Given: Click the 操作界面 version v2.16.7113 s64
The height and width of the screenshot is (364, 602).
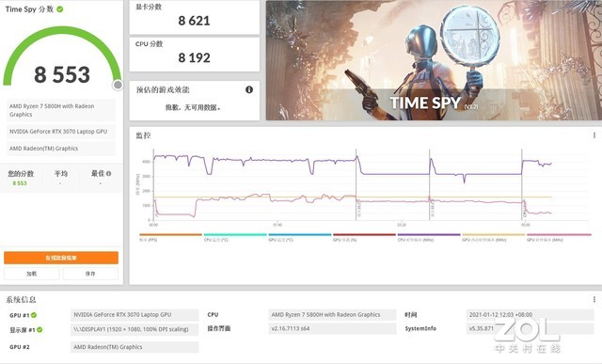Looking at the screenshot, I should 332,328.
